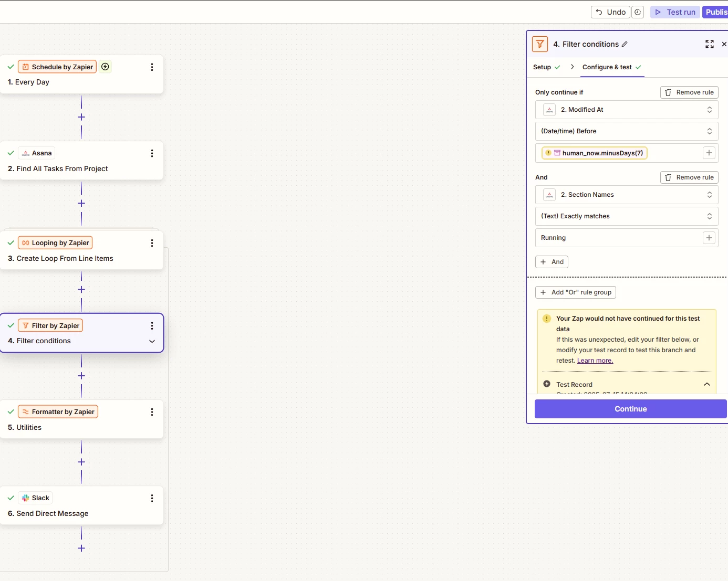
Task: Open the Learn more link
Action: [x=595, y=361]
